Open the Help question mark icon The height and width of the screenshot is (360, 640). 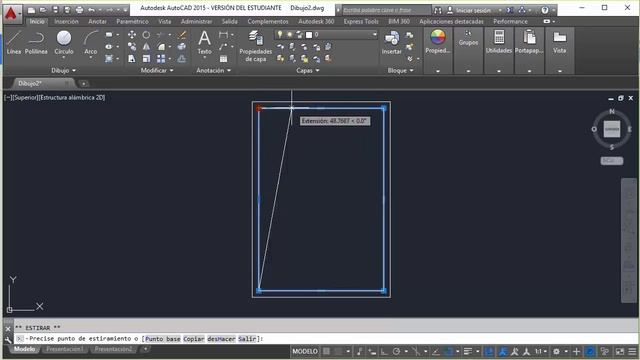tap(544, 10)
